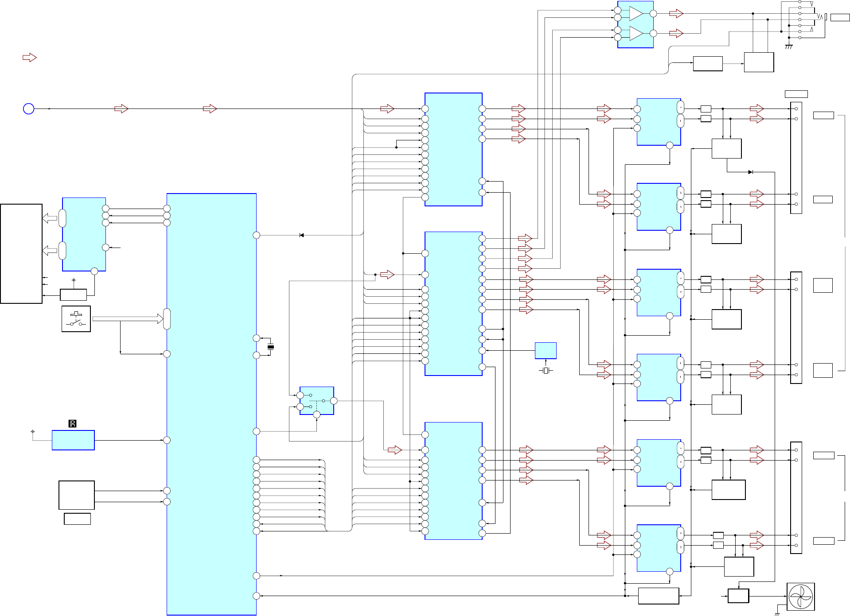850x616 pixels.
Task: Select the push-button switch symbol box
Action: 76,319
